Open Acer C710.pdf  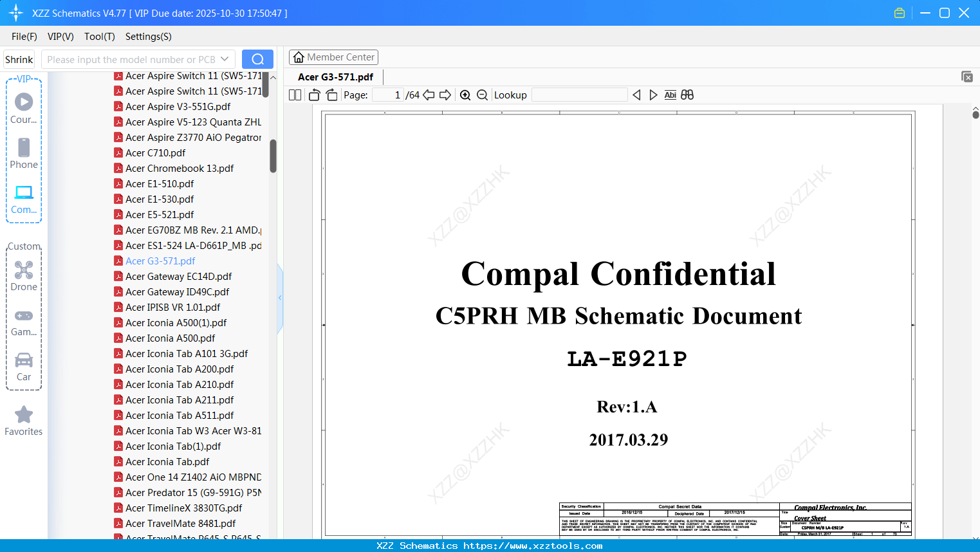149,153
